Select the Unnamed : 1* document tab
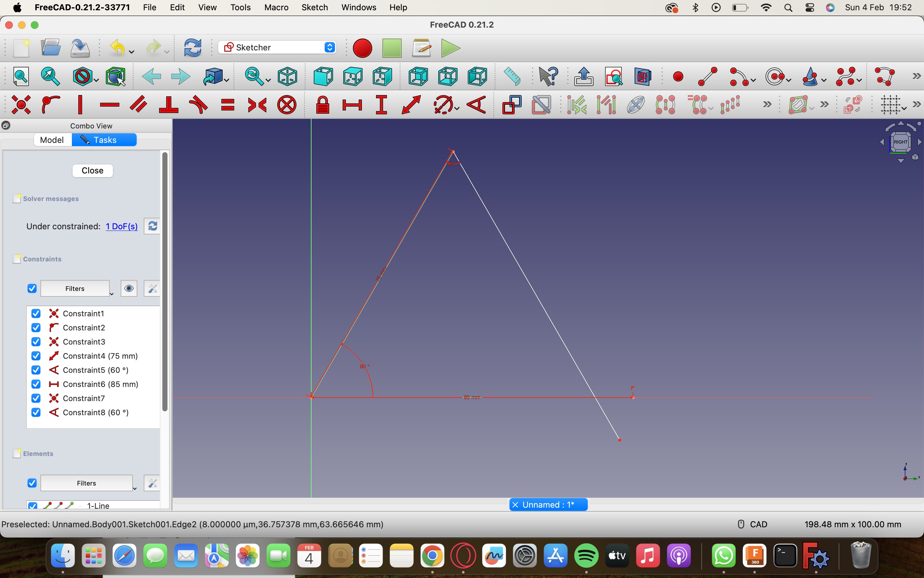 [x=548, y=504]
